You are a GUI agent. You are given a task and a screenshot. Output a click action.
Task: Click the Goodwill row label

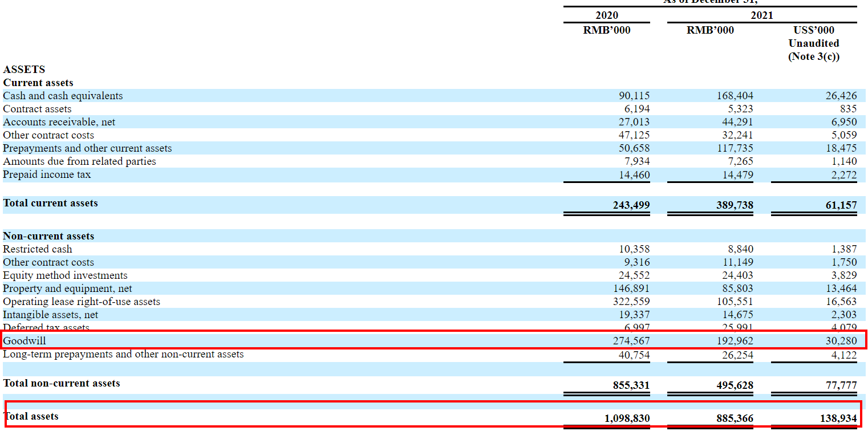25,341
